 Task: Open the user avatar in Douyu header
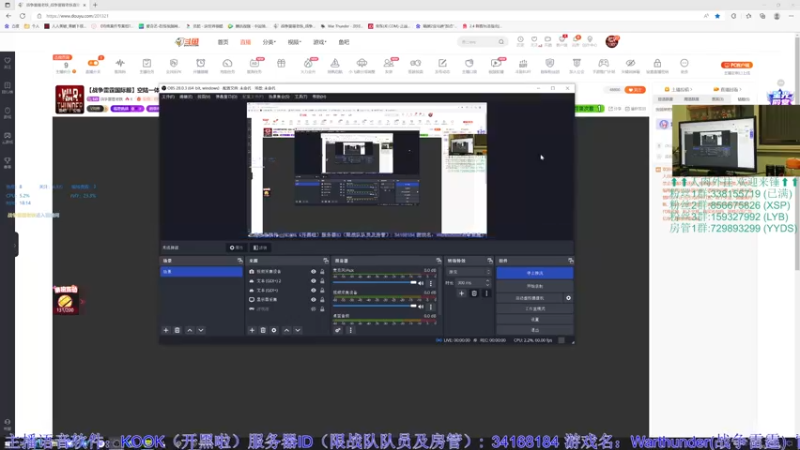click(612, 42)
